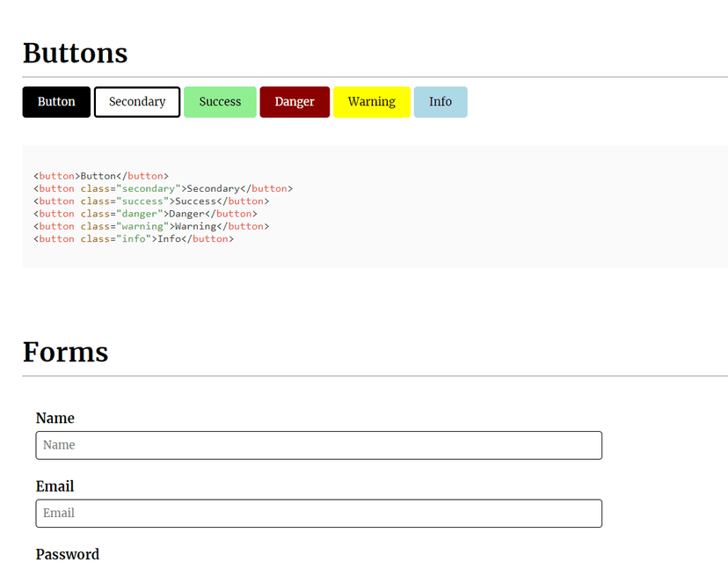Image resolution: width=728 pixels, height=562 pixels.
Task: Click the danger class code line
Action: coord(145,214)
